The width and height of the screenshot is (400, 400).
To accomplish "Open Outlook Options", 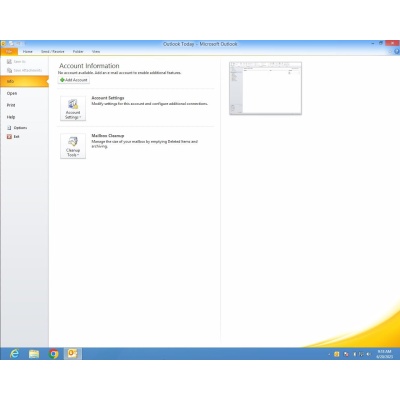I will tap(17, 128).
